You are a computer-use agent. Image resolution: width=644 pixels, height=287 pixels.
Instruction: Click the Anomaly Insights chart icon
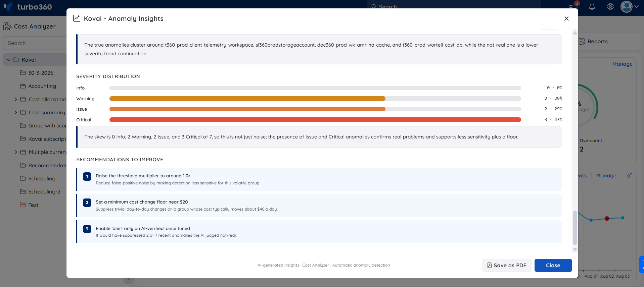[77, 18]
